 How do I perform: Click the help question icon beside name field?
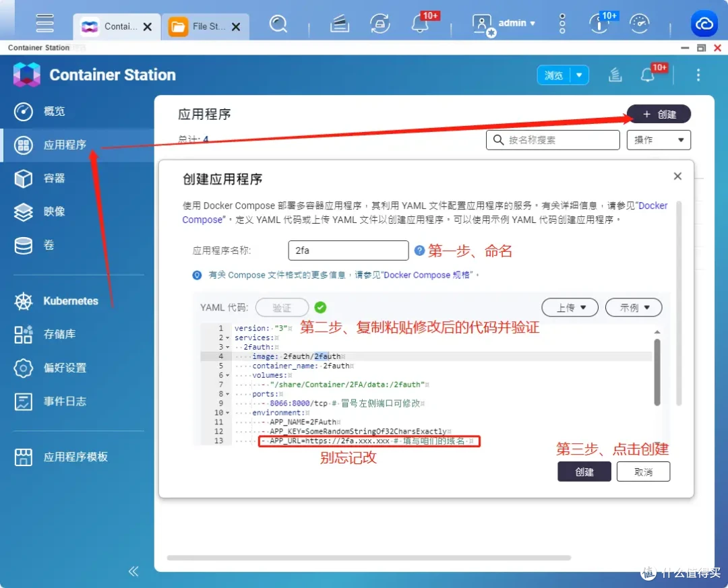pos(419,251)
